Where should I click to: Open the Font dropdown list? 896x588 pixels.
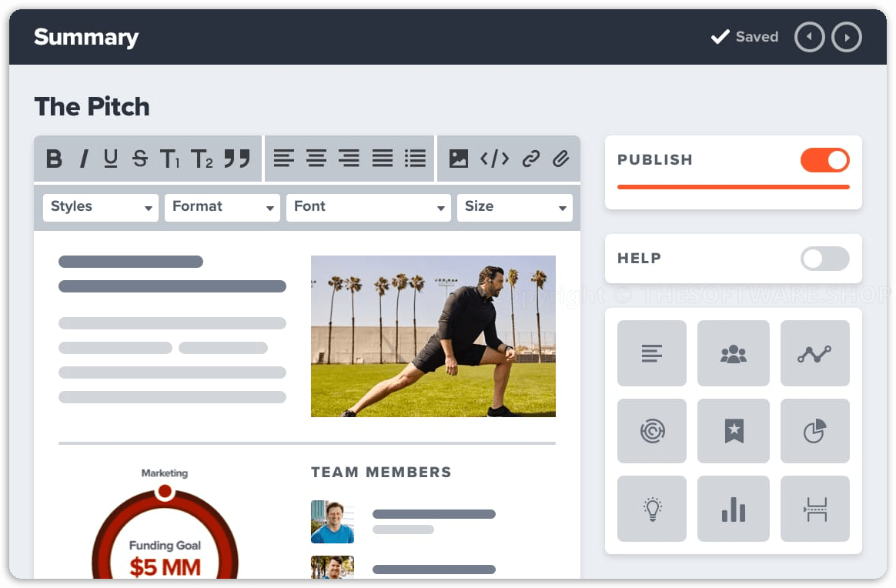tap(368, 207)
